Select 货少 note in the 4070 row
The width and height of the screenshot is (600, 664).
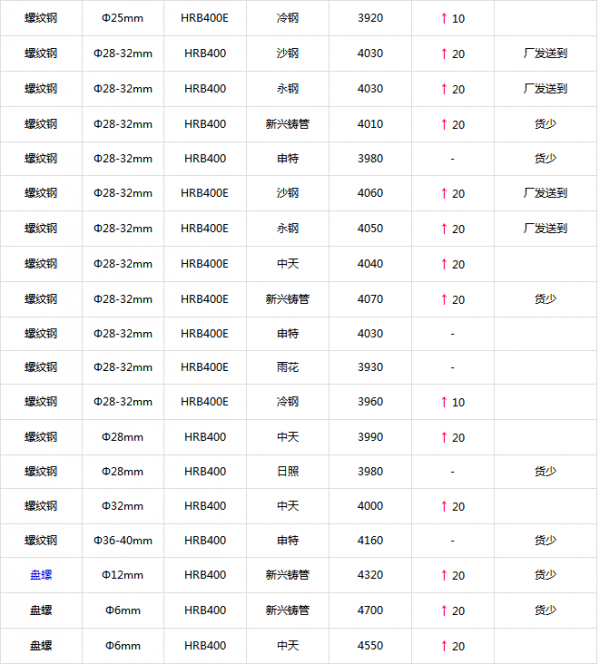coord(545,299)
